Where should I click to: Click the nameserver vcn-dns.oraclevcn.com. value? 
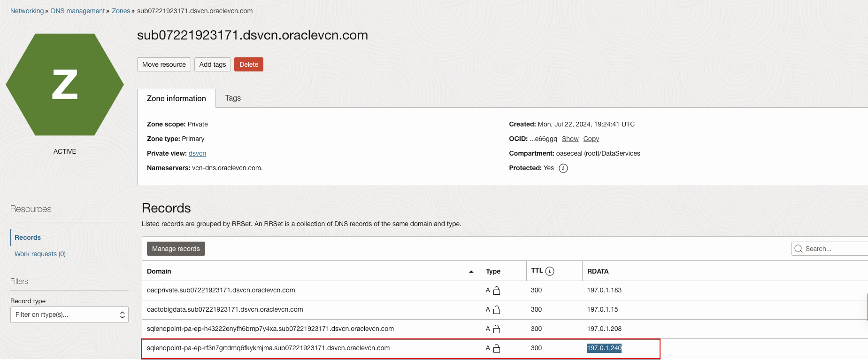[x=227, y=168]
